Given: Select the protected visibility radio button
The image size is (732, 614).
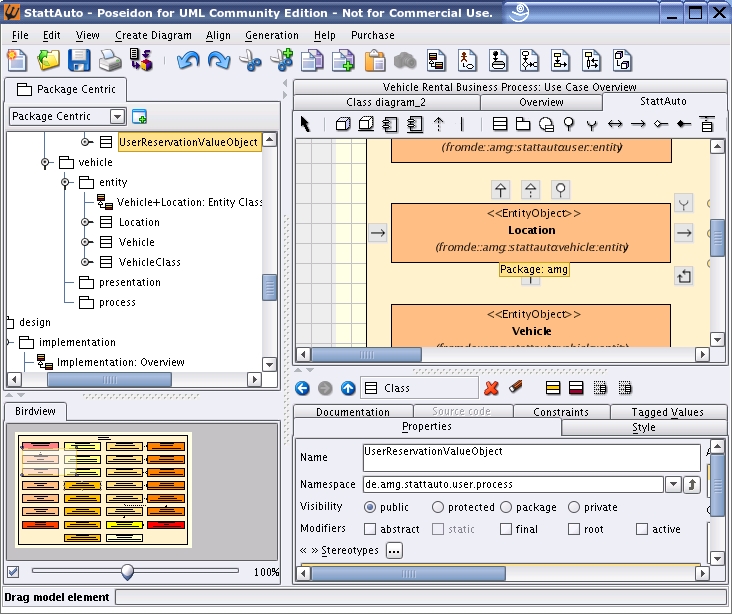Looking at the screenshot, I should coord(438,507).
